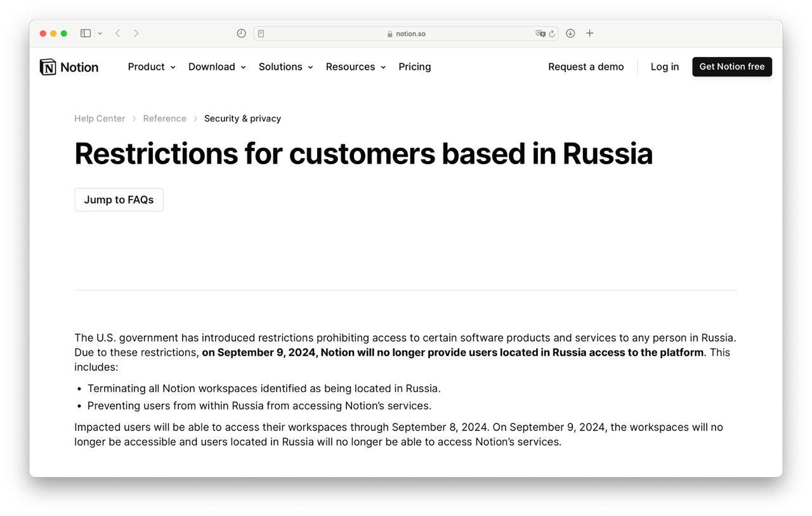
Task: Click Security & privacy breadcrumb
Action: [242, 119]
